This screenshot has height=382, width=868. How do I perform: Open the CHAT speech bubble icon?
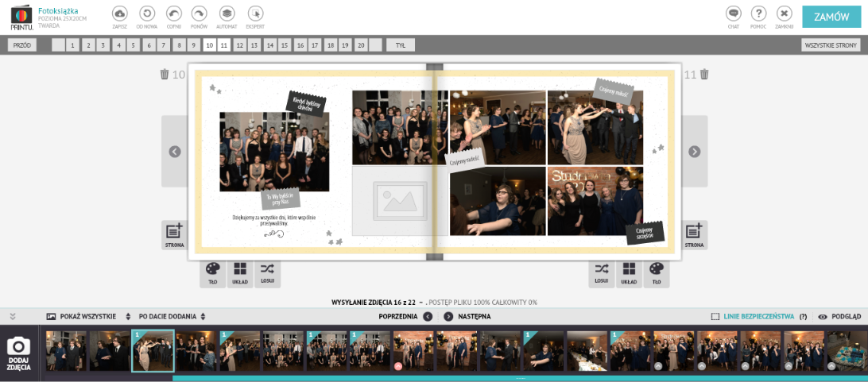(x=734, y=14)
